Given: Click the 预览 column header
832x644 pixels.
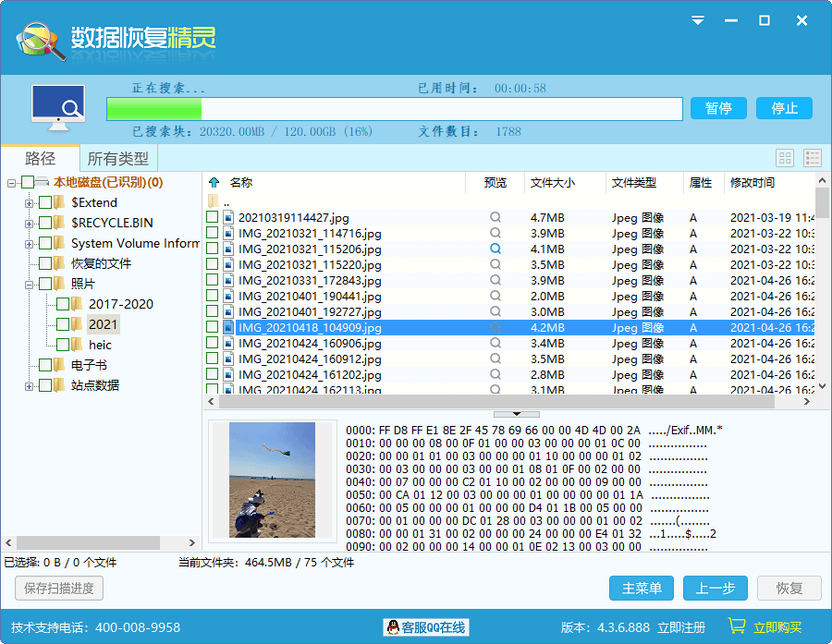Looking at the screenshot, I should point(496,183).
